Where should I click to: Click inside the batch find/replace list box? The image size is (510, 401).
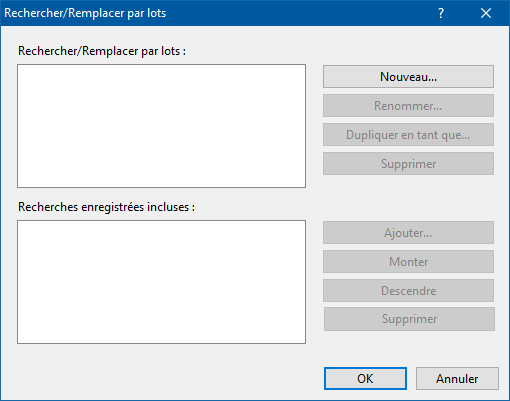point(162,126)
